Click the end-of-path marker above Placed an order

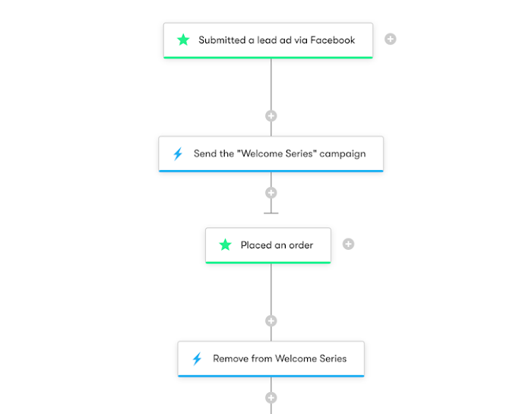pyautogui.click(x=271, y=213)
